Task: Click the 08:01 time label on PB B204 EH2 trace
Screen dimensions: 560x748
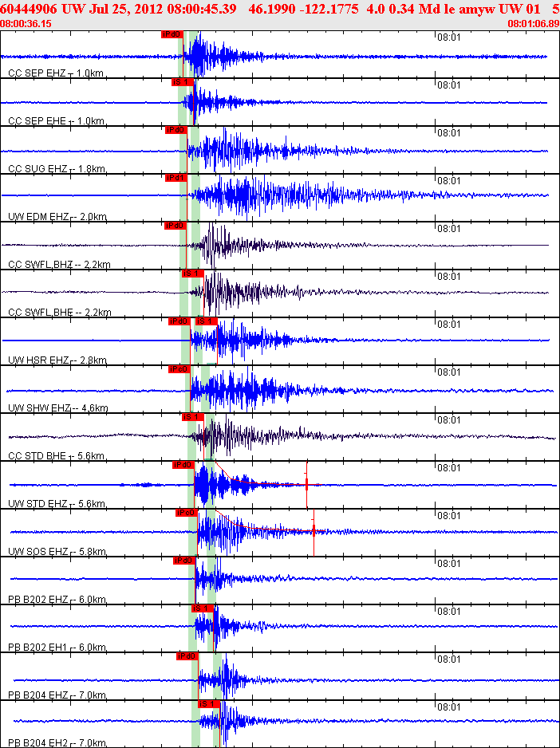Action: pos(449,707)
